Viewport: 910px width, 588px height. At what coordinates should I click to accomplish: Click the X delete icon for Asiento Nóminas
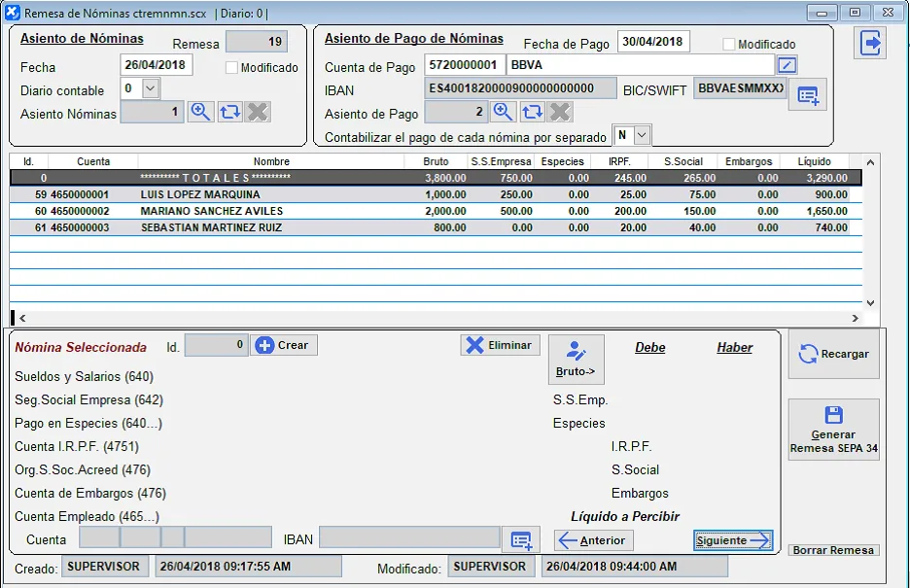pyautogui.click(x=258, y=112)
